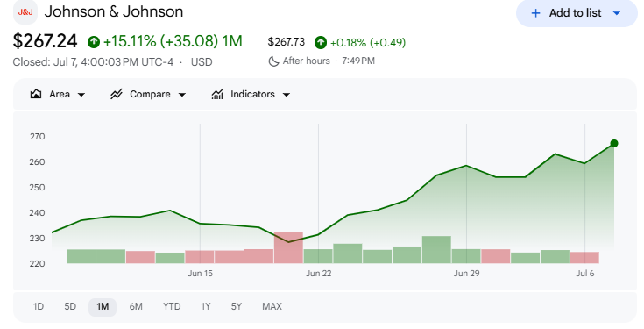Click the Closed: Jul 7 timestamp text
644x329 pixels.
coord(93,62)
